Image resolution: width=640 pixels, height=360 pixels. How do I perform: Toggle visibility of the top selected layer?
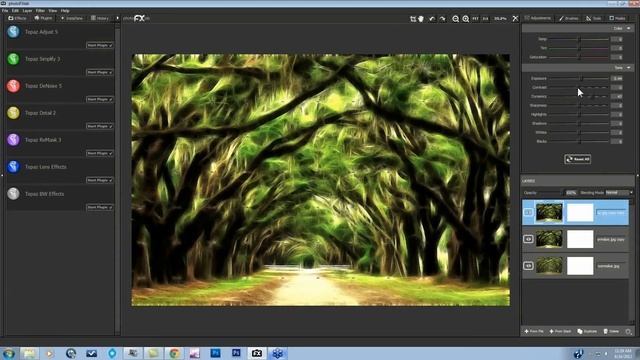click(x=528, y=212)
